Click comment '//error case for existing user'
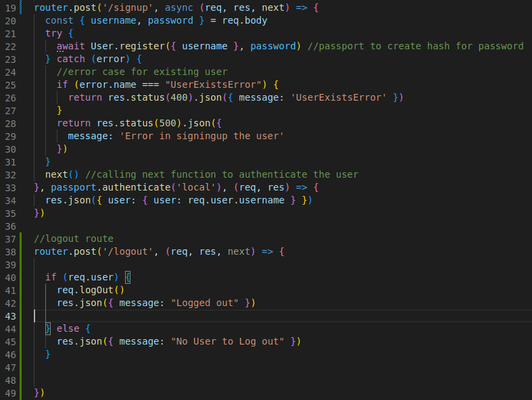The image size is (532, 400). point(142,72)
